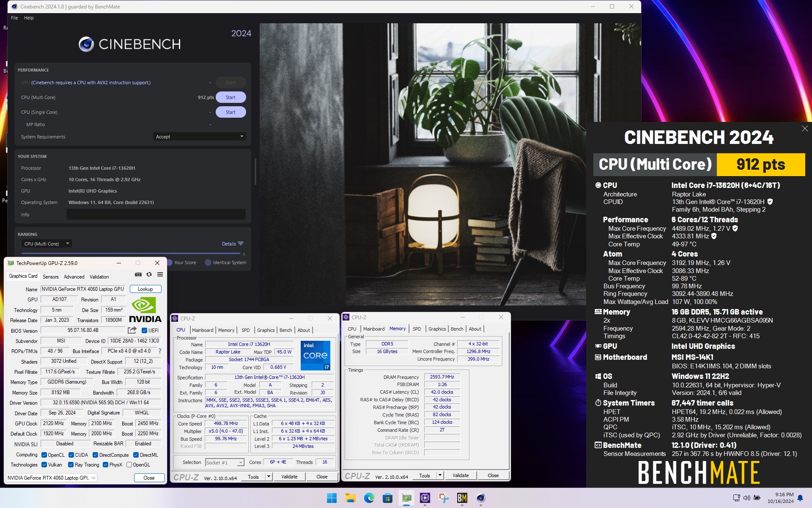Open the Windows Start menu
Image resolution: width=812 pixels, height=508 pixels.
pos(332,498)
